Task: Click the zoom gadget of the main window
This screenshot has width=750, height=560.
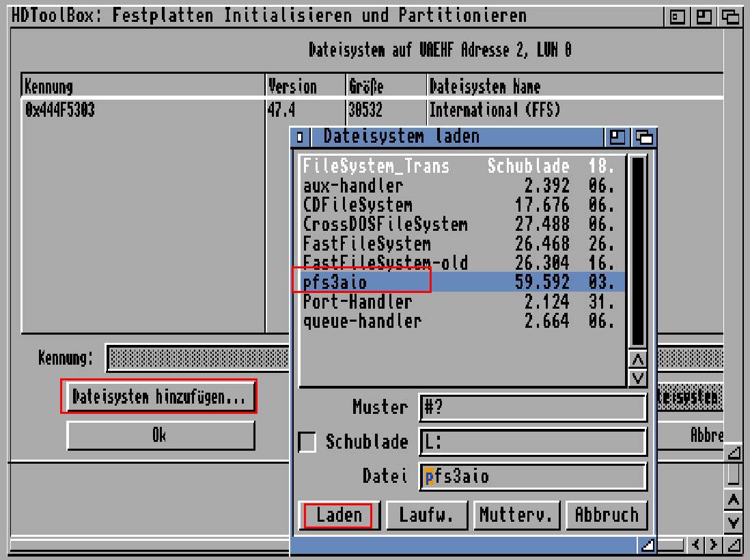Action: click(x=704, y=15)
